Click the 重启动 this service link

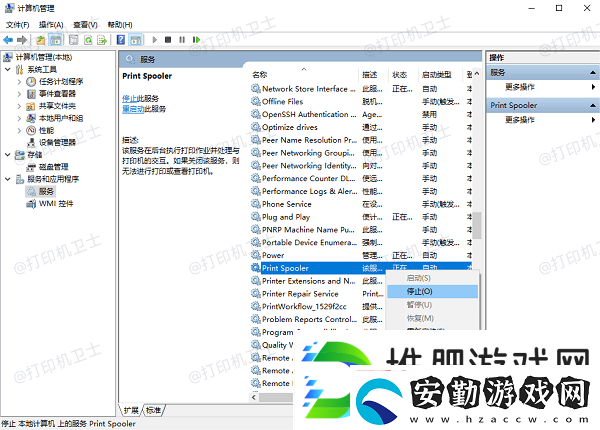[133, 109]
